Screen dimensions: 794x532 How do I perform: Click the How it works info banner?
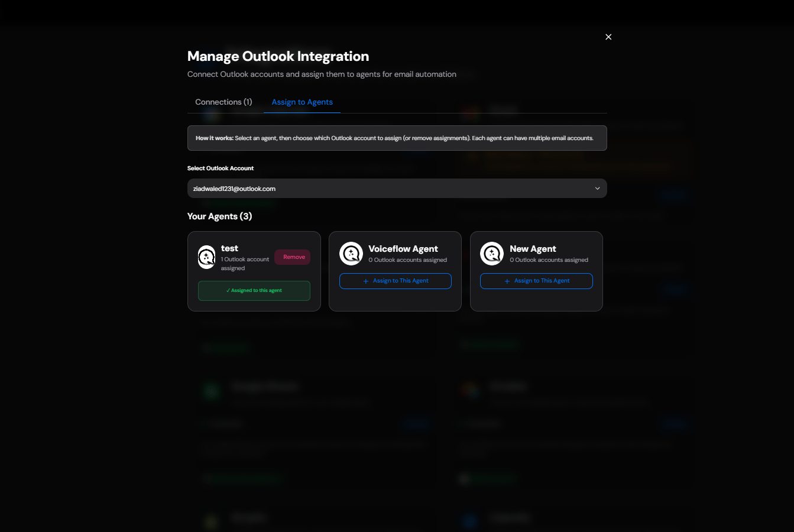pos(397,138)
